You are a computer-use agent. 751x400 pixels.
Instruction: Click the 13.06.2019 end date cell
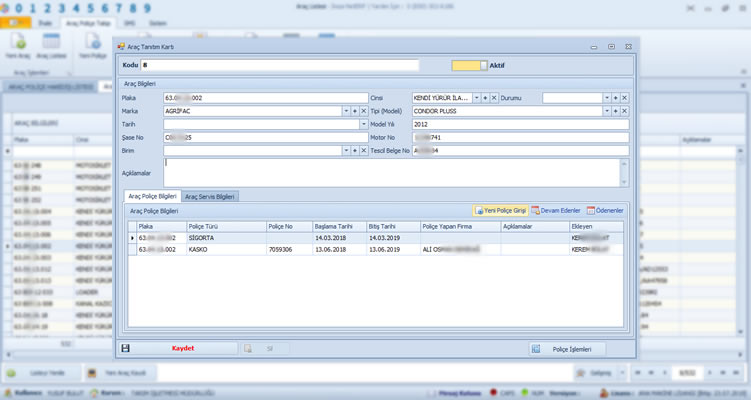pos(393,250)
